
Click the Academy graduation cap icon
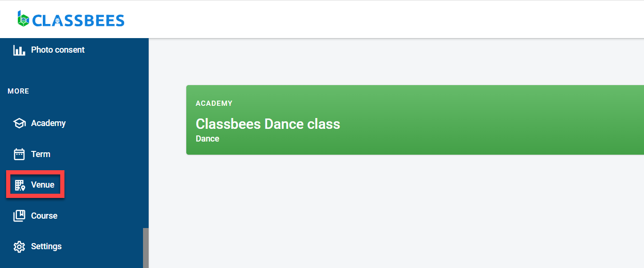coord(19,123)
